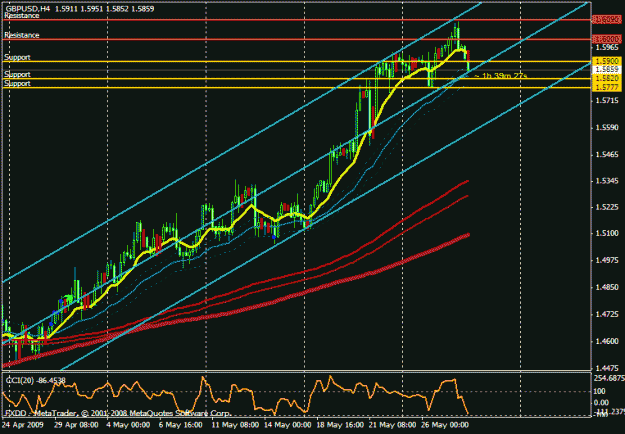
Task: Click the yellow 1.5900 price tag
Action: click(607, 61)
